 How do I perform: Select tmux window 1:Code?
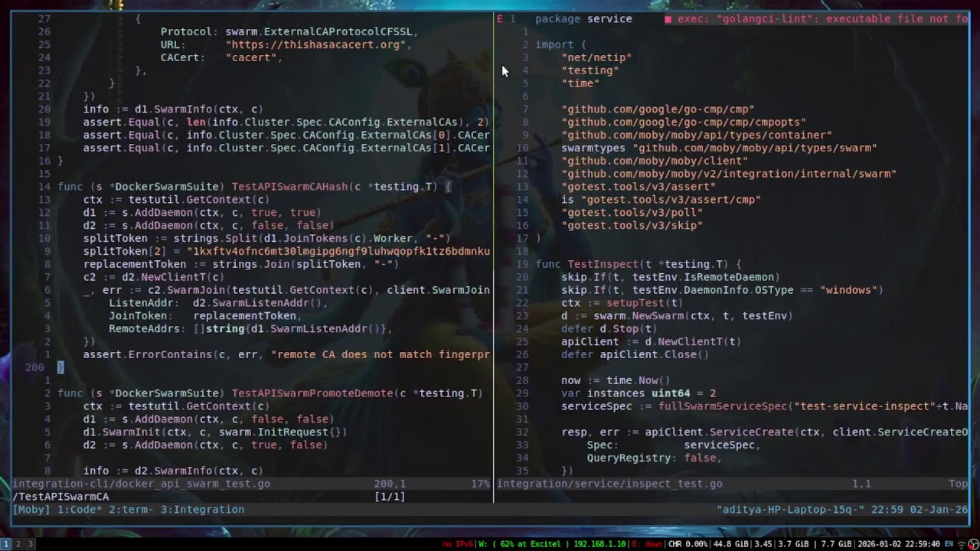[x=80, y=510]
